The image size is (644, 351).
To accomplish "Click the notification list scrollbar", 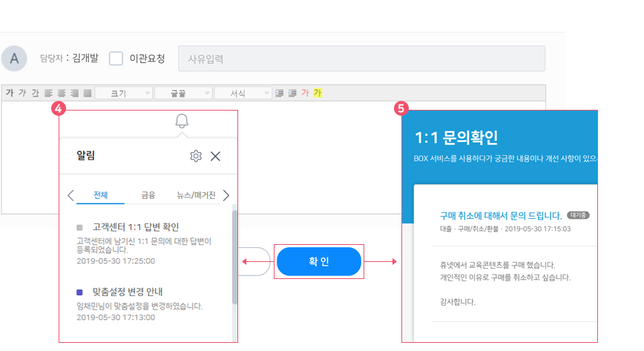I will pyautogui.click(x=235, y=257).
